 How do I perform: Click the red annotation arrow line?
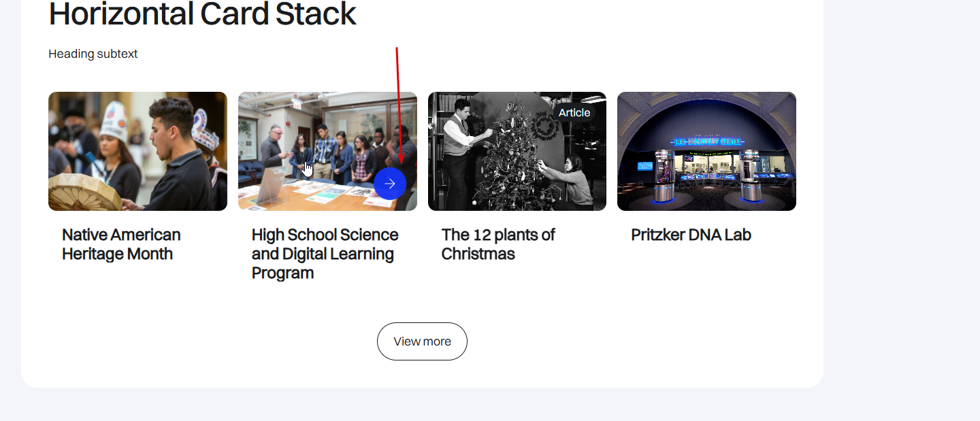(398, 102)
